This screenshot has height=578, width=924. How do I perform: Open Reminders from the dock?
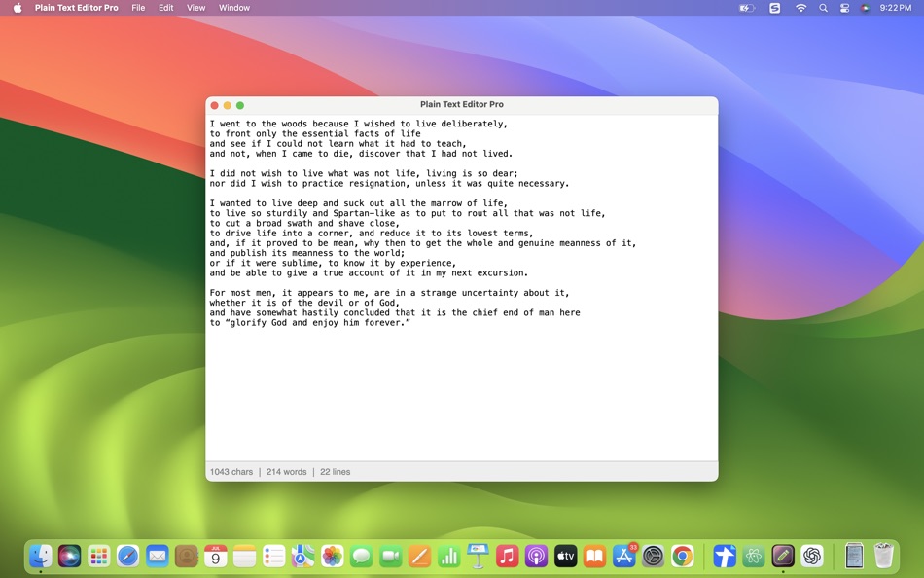(x=273, y=556)
